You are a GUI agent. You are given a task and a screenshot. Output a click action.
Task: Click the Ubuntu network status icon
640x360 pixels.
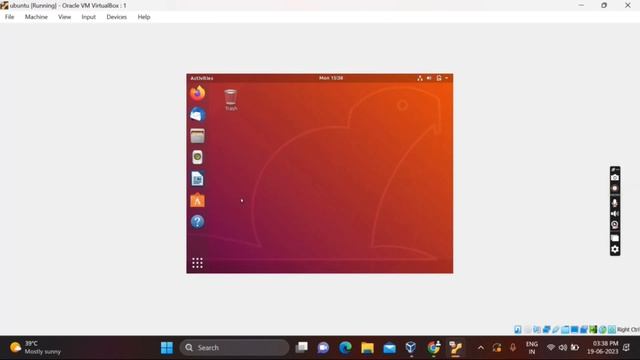point(420,78)
